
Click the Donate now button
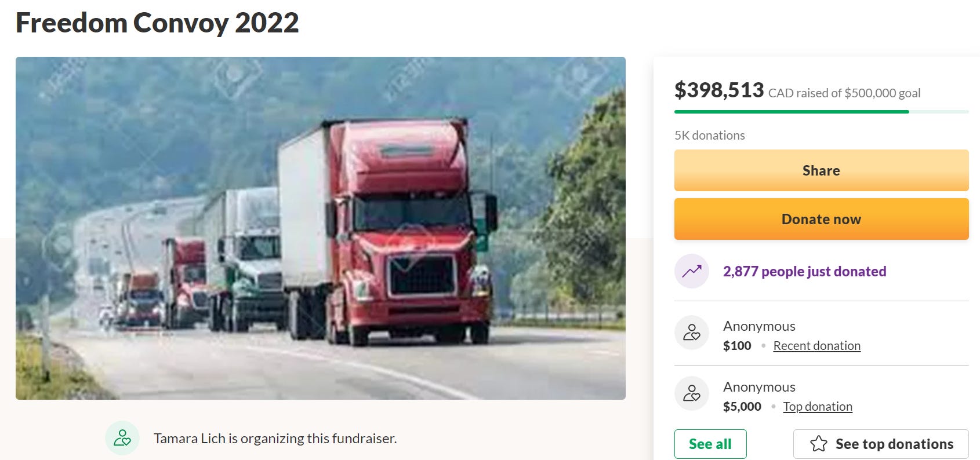(x=821, y=219)
